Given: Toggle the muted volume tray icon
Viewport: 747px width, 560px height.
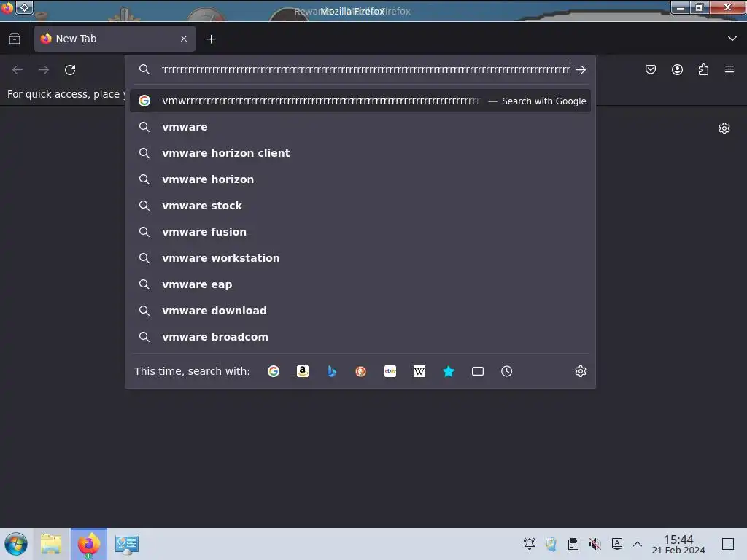Looking at the screenshot, I should click(595, 544).
